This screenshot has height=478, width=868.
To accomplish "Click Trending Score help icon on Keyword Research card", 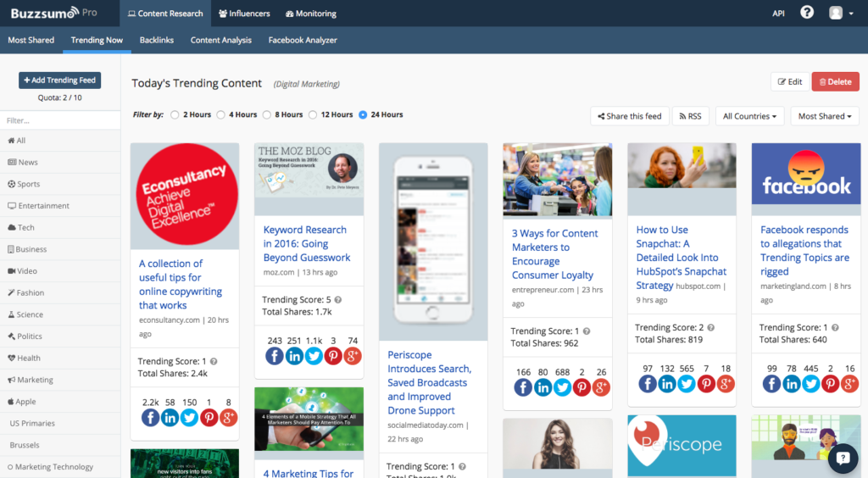I will tap(337, 300).
